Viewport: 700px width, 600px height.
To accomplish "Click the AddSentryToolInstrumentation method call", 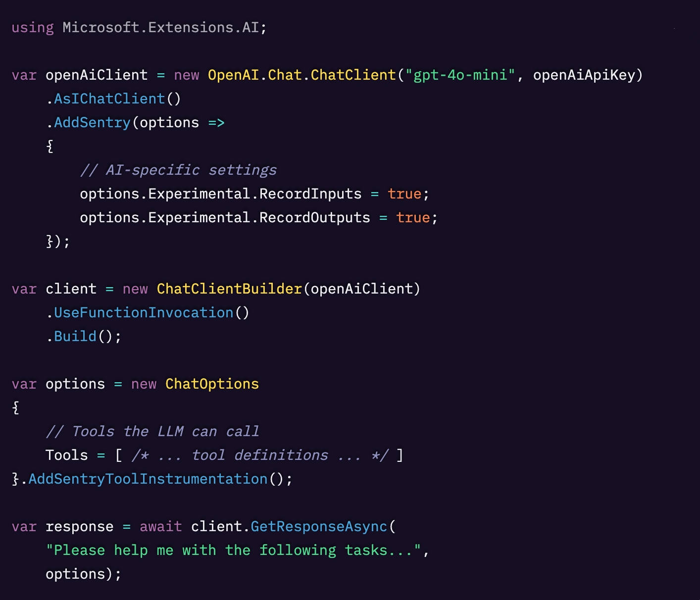I will (148, 479).
